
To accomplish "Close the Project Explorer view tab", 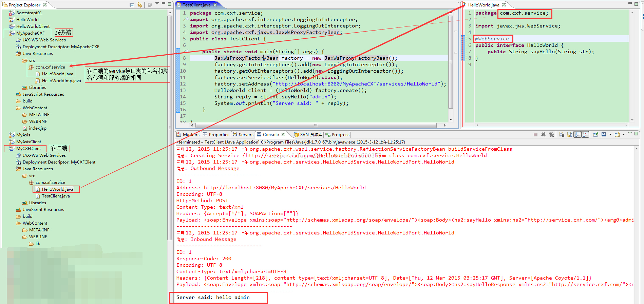I will (x=45, y=5).
